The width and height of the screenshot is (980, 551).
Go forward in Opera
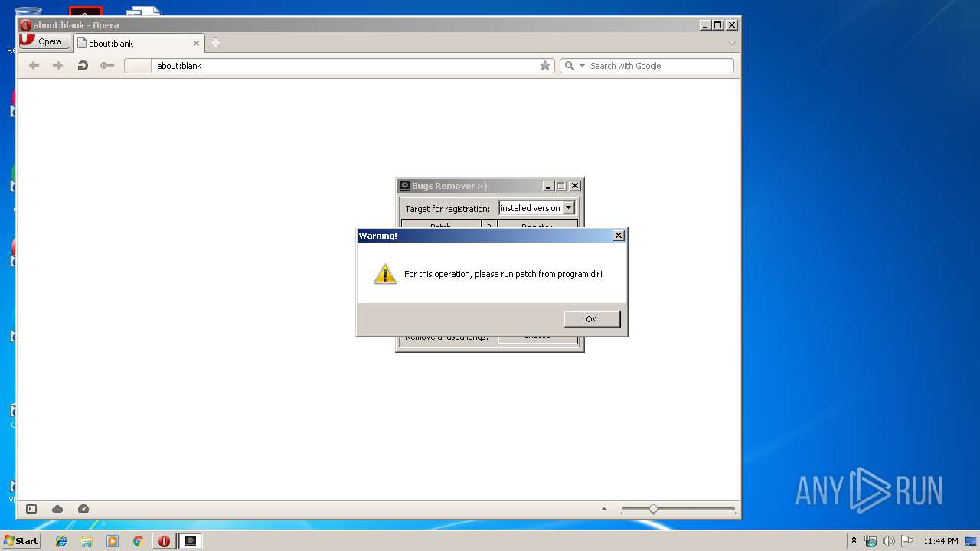(57, 66)
